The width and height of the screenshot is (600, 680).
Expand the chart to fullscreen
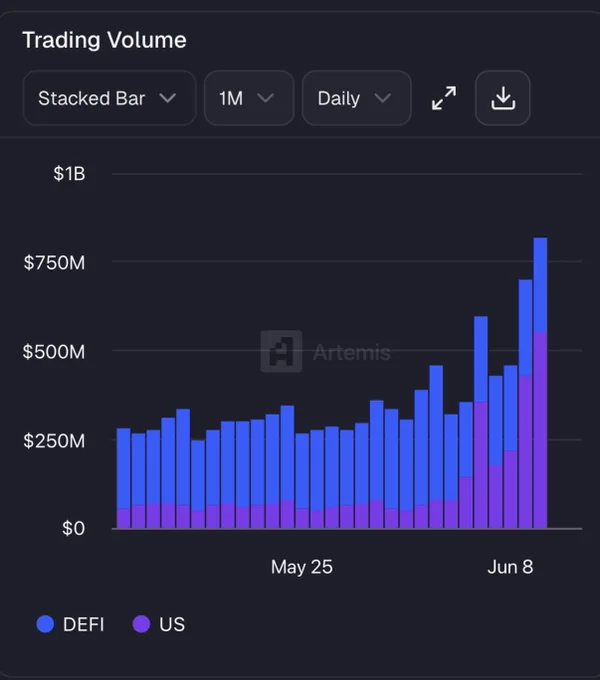[x=444, y=98]
